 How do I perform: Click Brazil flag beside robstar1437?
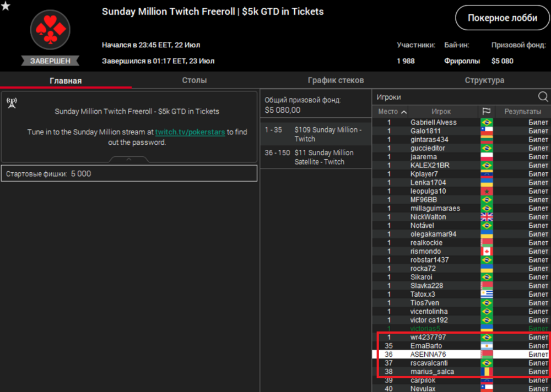pyautogui.click(x=487, y=259)
